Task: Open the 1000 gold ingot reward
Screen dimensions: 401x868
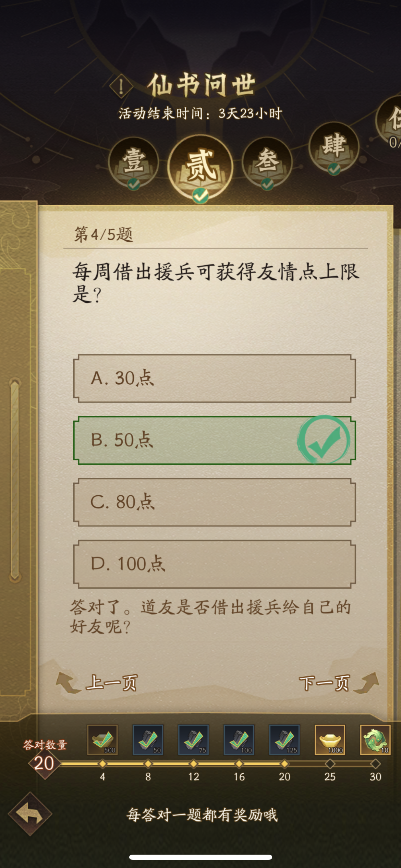Action: click(330, 740)
